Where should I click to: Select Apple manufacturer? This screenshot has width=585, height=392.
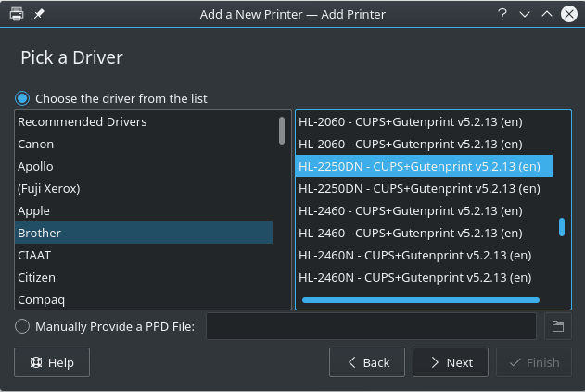coord(144,210)
